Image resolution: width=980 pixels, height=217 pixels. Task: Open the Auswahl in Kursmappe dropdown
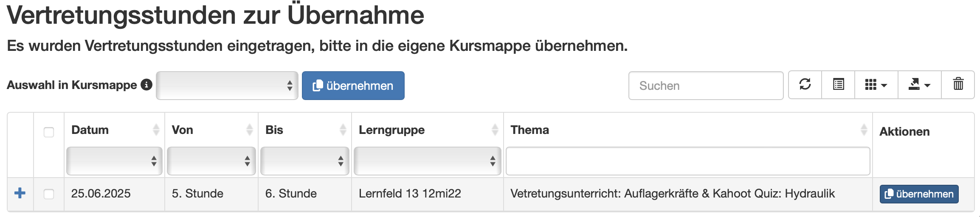[227, 86]
